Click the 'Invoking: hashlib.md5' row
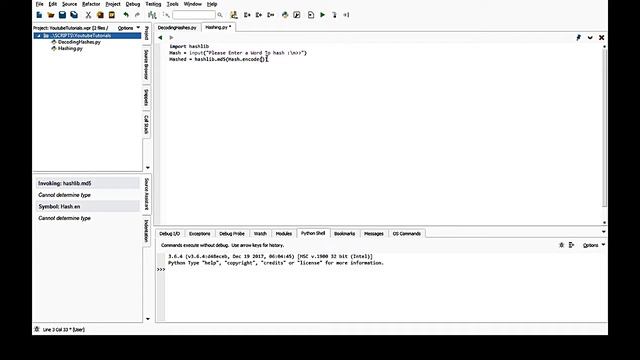640x360 pixels. coord(88,183)
